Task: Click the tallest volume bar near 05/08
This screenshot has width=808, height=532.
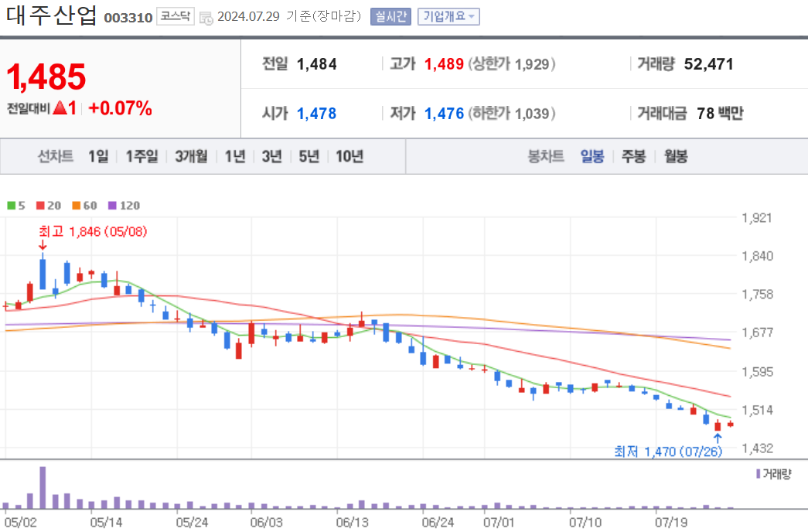Action: tap(43, 488)
